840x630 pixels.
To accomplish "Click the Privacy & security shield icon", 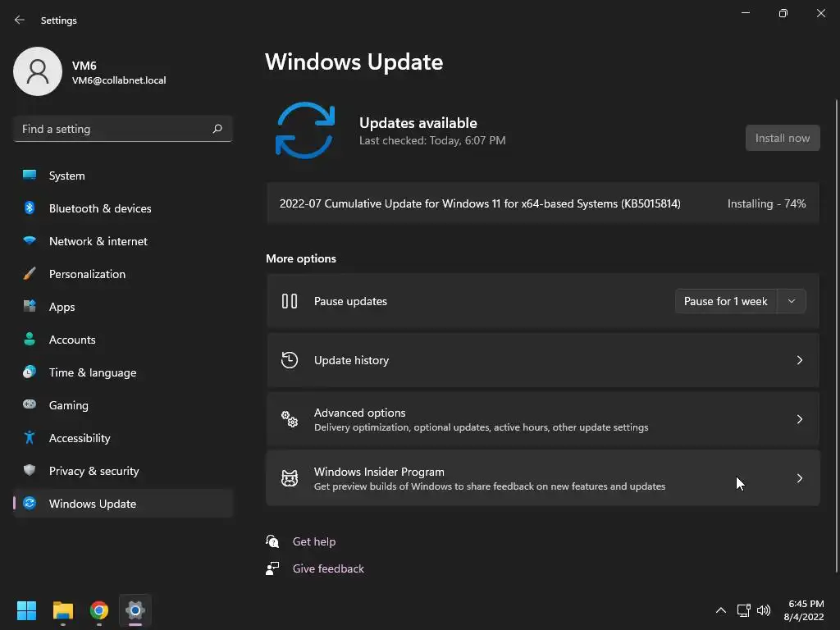I will [30, 471].
